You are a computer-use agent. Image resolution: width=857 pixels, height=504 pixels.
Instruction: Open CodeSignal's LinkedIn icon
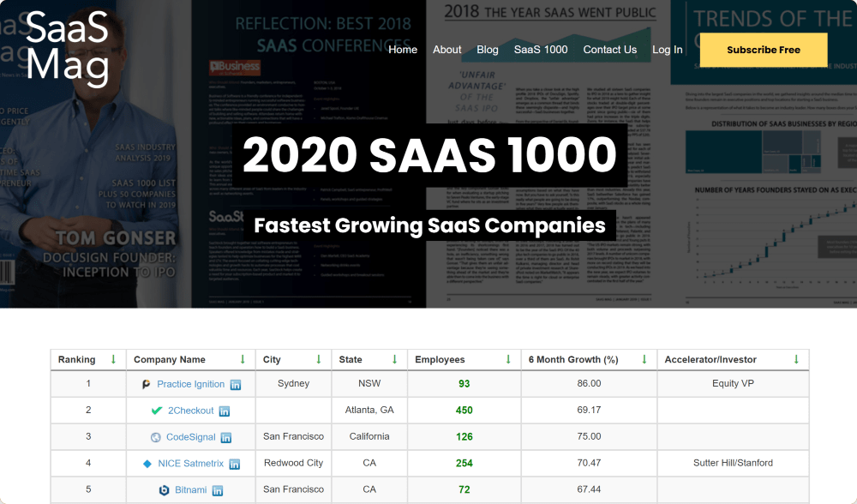pos(225,437)
